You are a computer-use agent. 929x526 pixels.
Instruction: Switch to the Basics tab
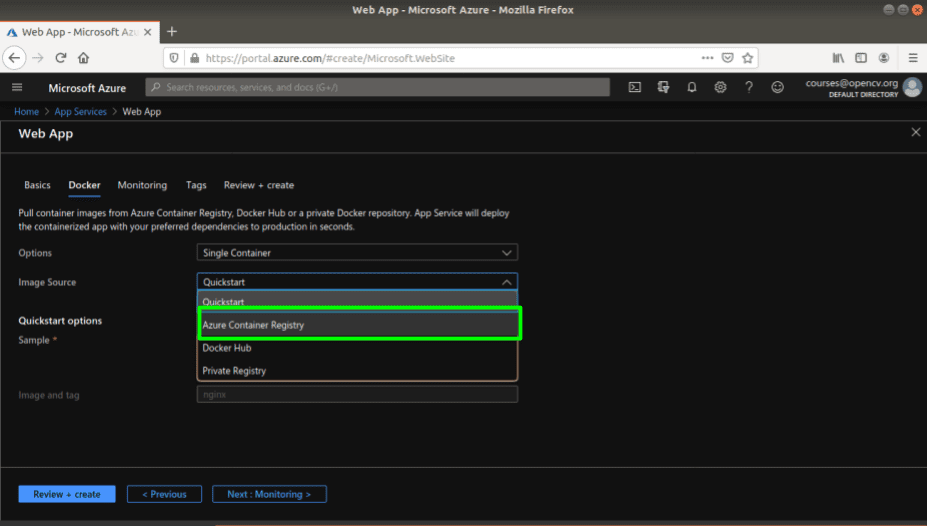coord(37,185)
